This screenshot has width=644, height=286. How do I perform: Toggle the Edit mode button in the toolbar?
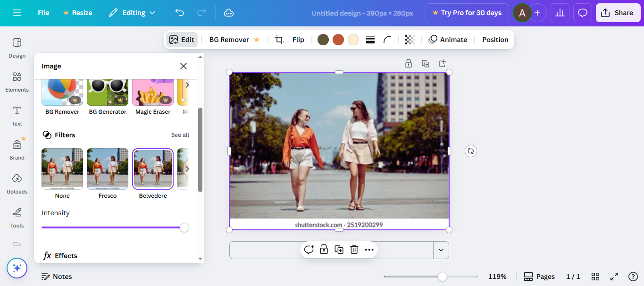(182, 40)
